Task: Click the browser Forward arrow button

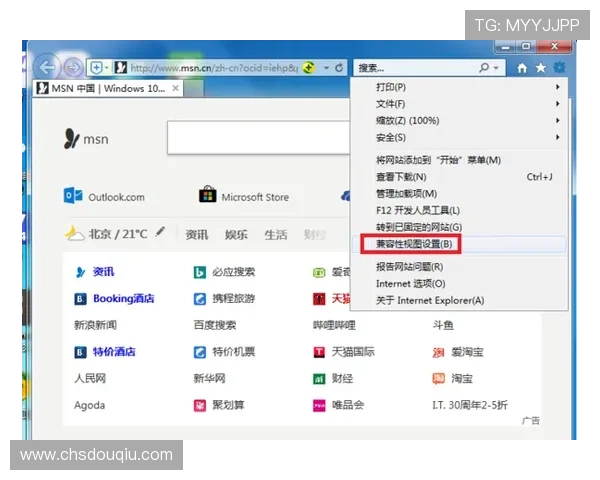Action: coord(73,68)
